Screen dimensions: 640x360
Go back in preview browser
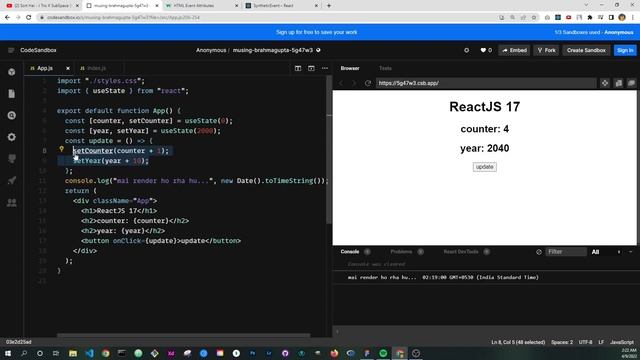341,83
